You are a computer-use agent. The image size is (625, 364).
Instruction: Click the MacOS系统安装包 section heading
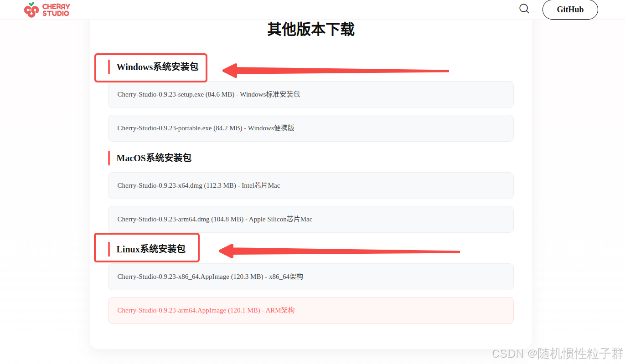pos(154,158)
